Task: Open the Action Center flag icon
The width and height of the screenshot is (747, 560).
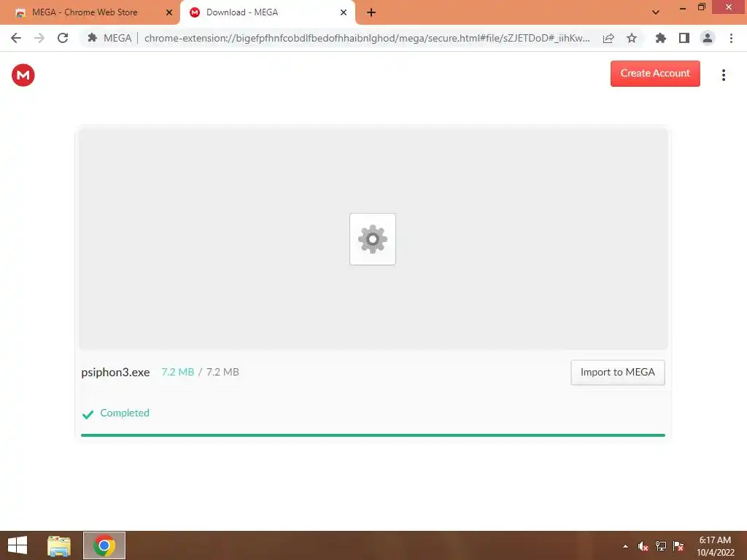Action: coord(678,546)
